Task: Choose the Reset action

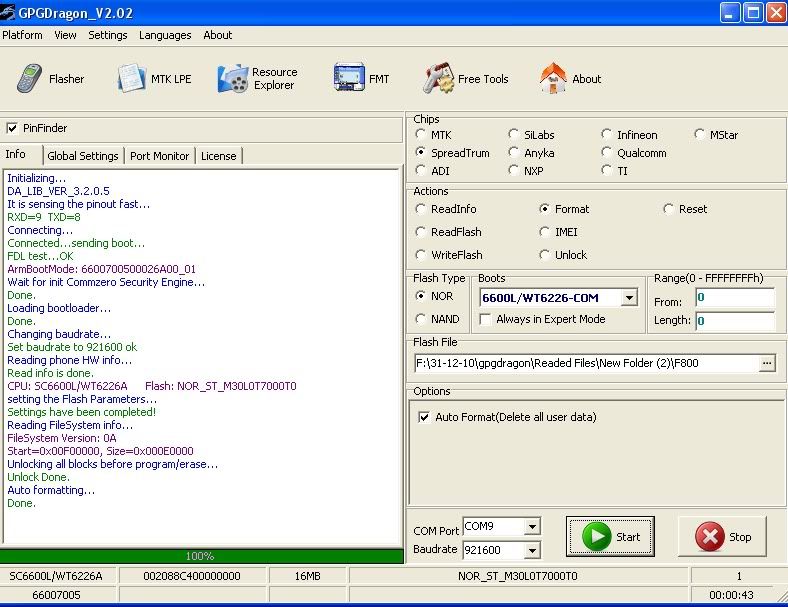Action: (x=668, y=209)
